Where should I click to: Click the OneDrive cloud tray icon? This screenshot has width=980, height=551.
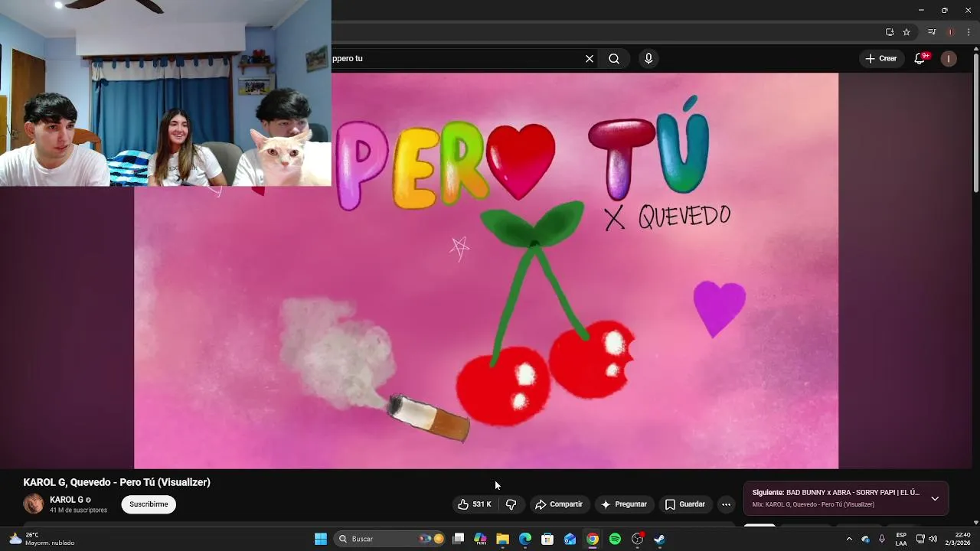[x=865, y=539]
